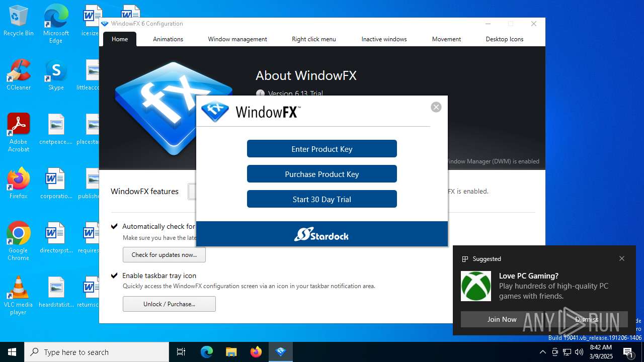Viewport: 644px width, 362px height.
Task: Click Unlock / Purchase button
Action: click(x=169, y=304)
